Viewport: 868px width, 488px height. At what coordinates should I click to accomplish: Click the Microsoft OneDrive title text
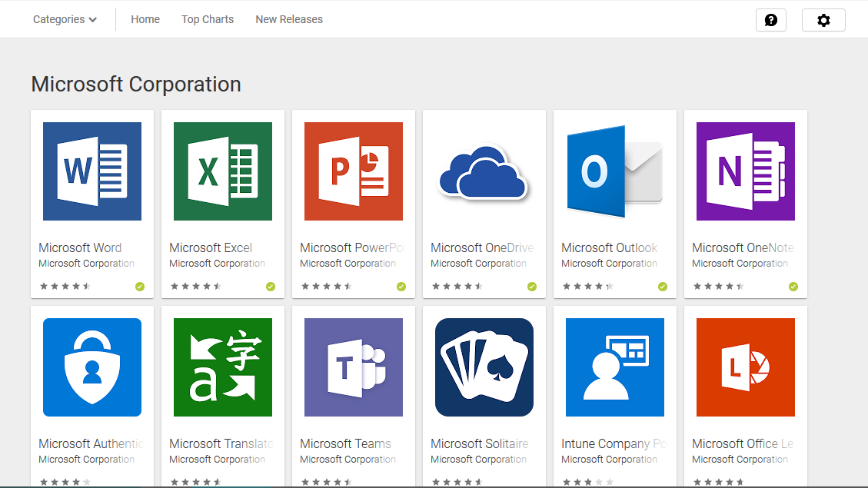pyautogui.click(x=482, y=248)
